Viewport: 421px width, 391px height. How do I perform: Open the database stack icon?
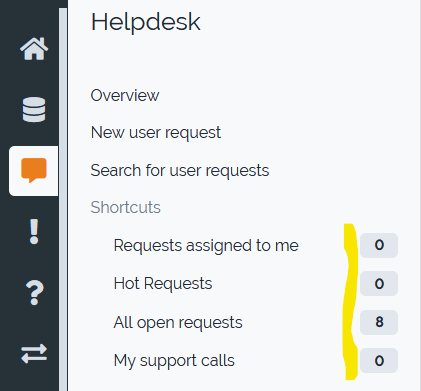[34, 109]
